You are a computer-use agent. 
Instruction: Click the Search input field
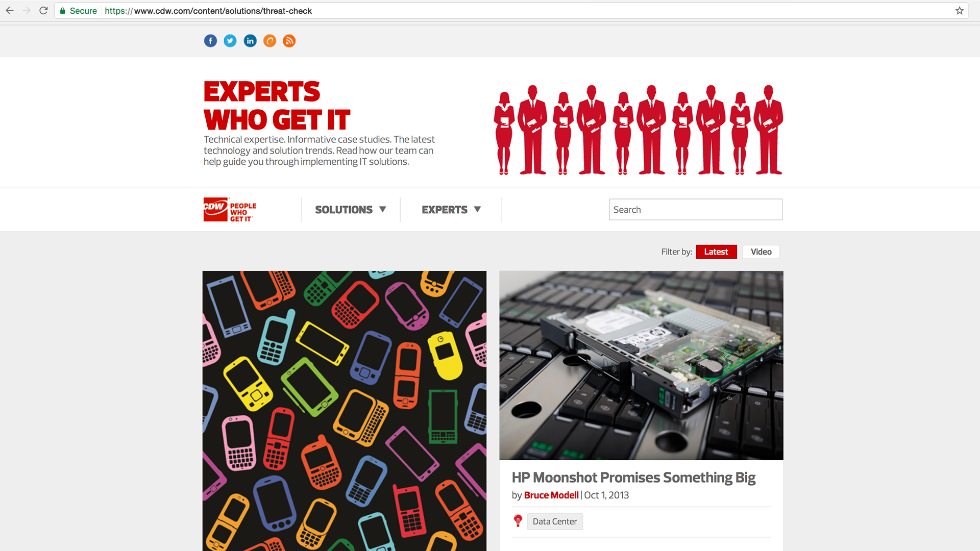click(x=696, y=210)
